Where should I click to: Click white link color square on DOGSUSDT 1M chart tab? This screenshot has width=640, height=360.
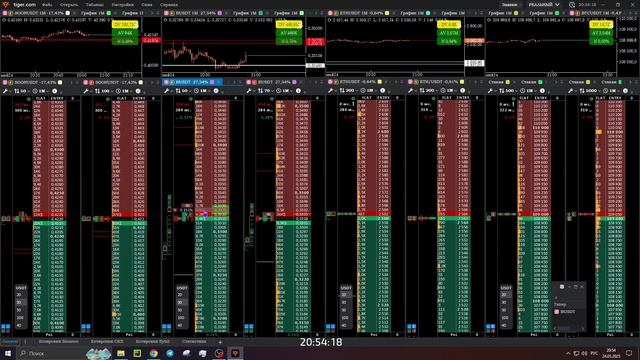(x=68, y=13)
